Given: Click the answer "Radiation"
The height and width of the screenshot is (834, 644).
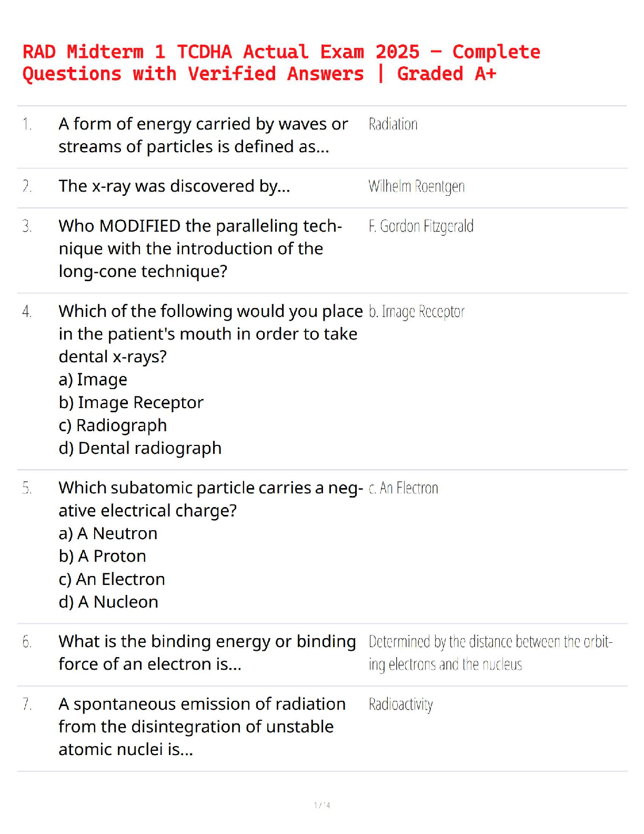Looking at the screenshot, I should [393, 124].
